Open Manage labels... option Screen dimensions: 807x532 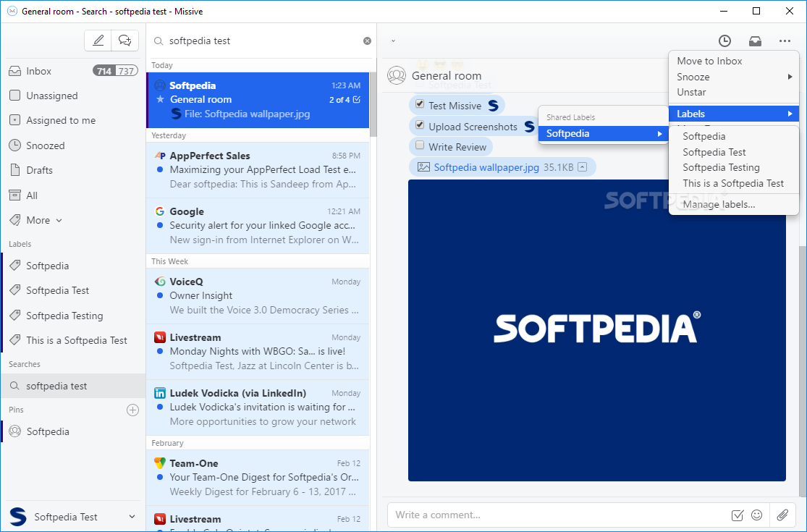tap(733, 205)
